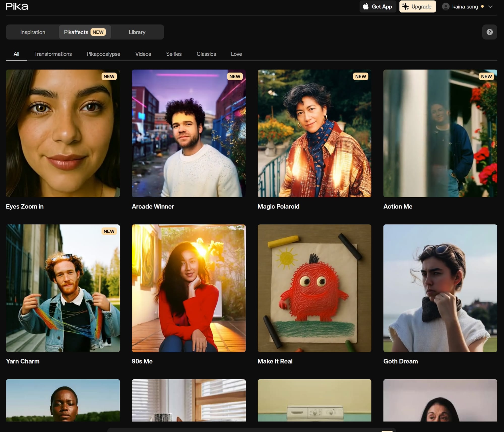Click the Apple logo in Get App
The image size is (504, 432).
pyautogui.click(x=366, y=6)
